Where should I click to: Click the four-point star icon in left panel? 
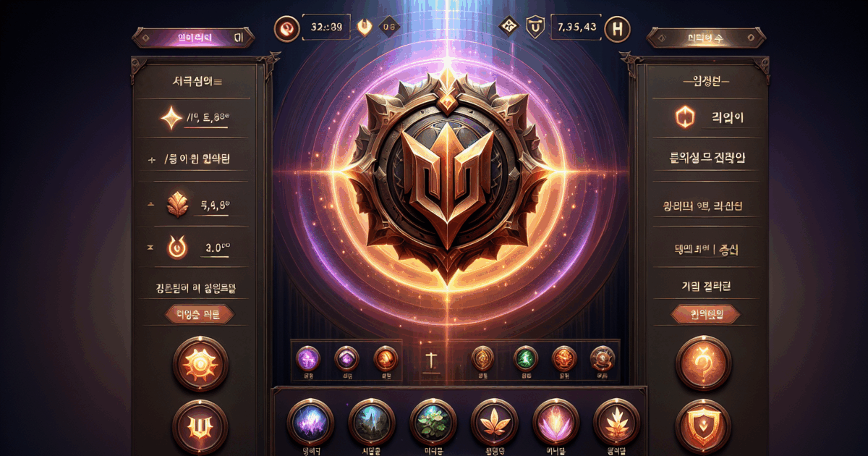pyautogui.click(x=174, y=117)
